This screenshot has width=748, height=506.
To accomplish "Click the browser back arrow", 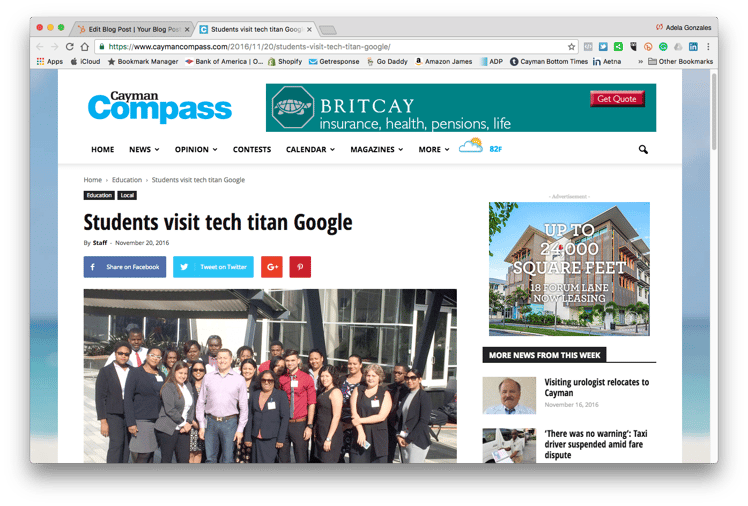I will click(40, 47).
